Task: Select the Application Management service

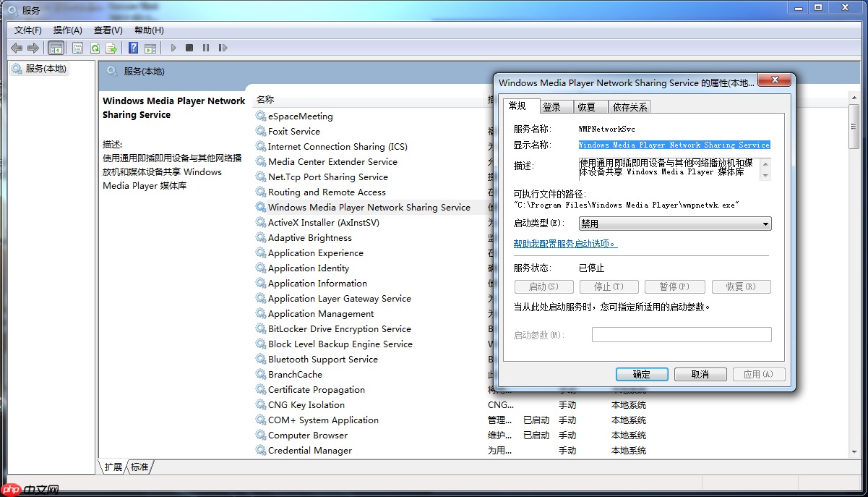Action: 321,313
